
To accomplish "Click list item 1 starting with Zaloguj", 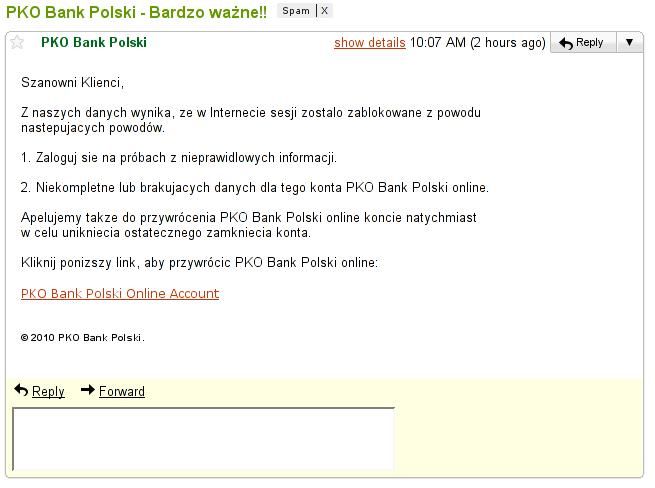I will (179, 158).
